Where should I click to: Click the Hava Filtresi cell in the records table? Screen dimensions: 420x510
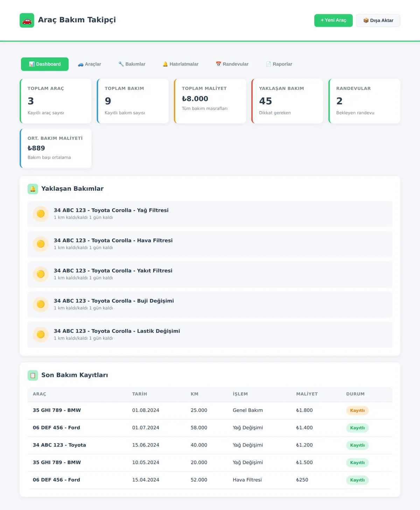(x=247, y=480)
